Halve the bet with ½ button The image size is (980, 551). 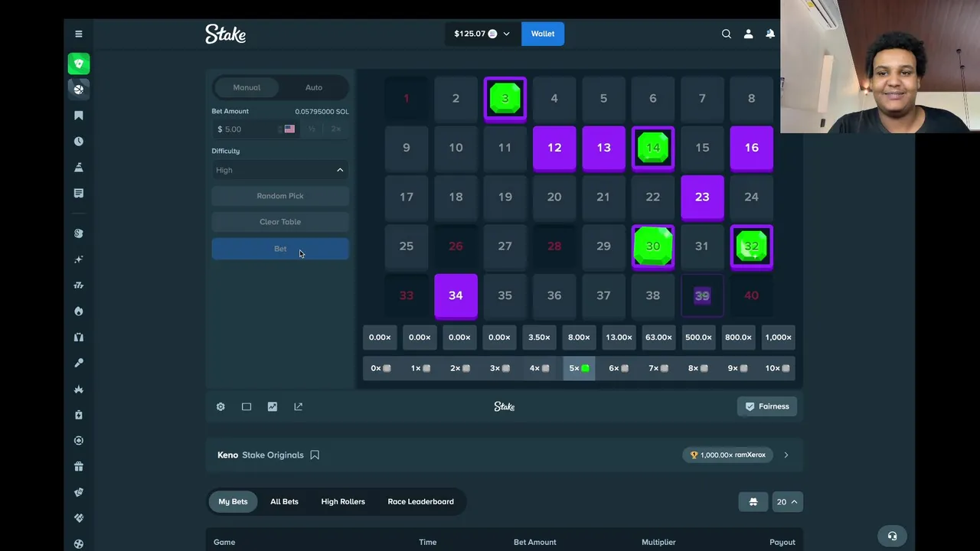click(x=312, y=129)
